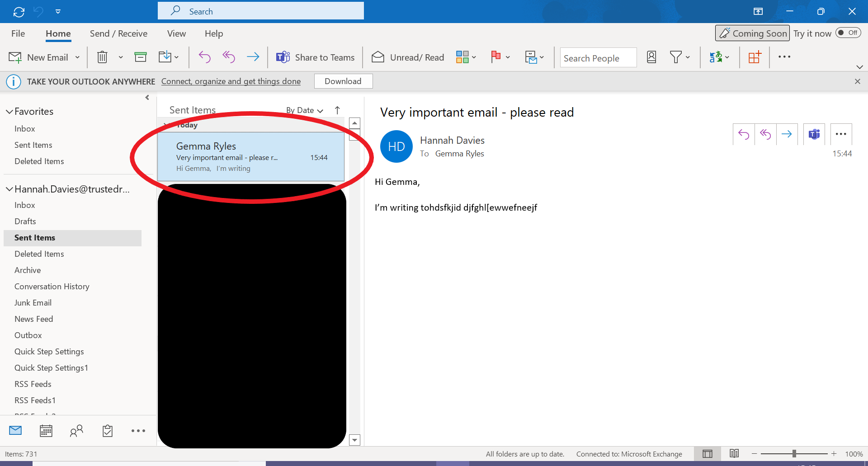Click the Search People field

point(598,58)
